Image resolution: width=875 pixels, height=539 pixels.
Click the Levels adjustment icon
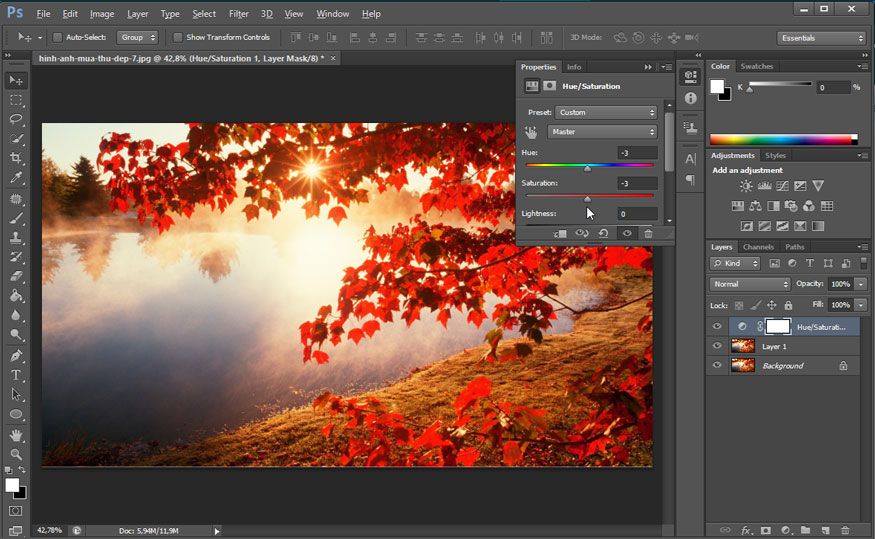764,186
